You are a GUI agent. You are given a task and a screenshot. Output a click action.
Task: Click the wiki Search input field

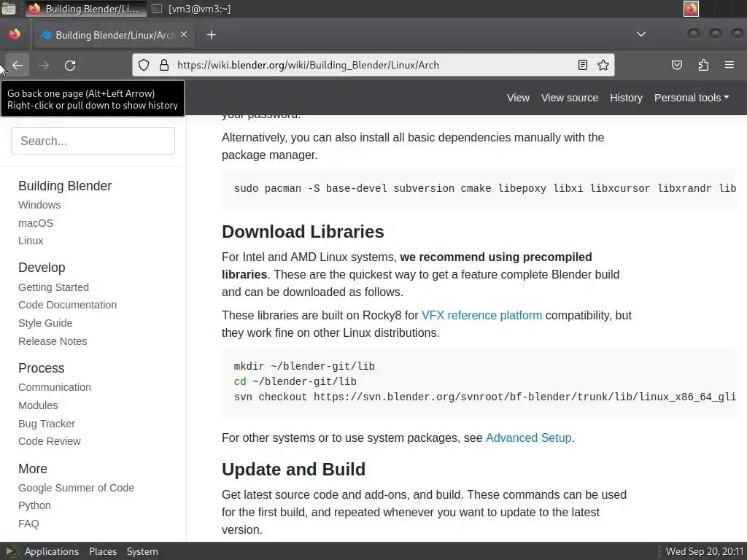(x=93, y=141)
